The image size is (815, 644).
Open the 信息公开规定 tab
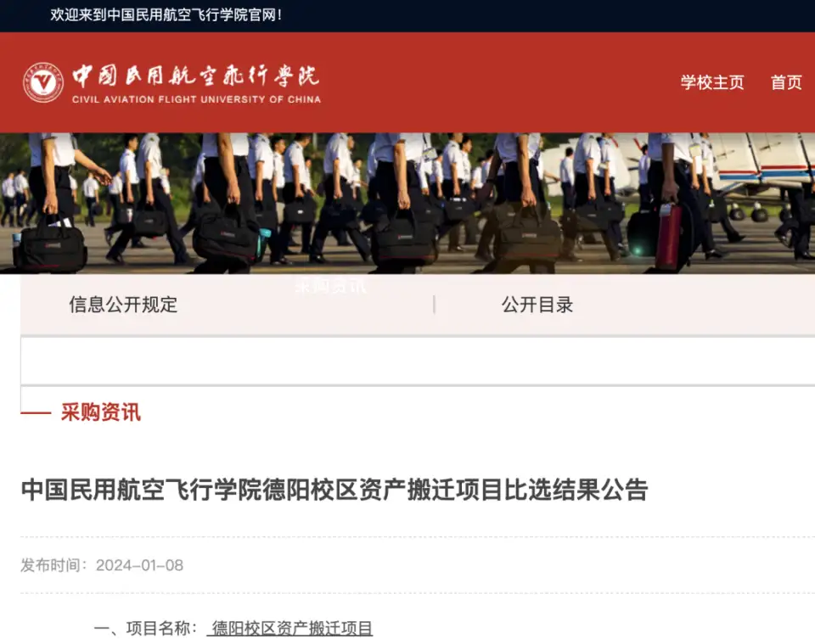tap(124, 305)
